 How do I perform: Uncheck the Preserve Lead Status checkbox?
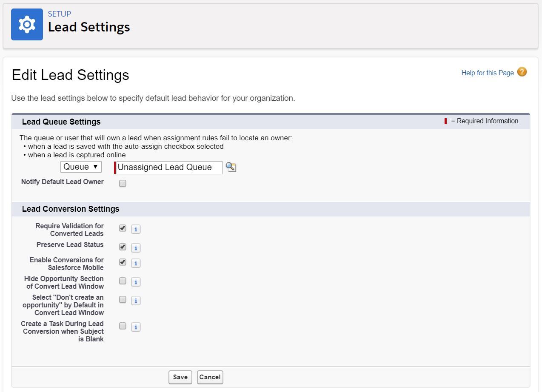coord(123,247)
